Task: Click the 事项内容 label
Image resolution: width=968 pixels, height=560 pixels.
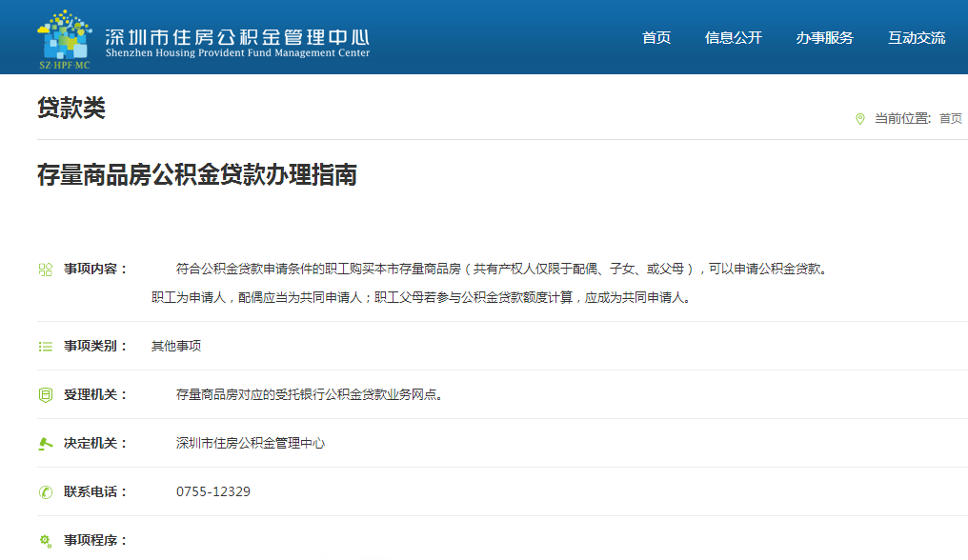Action: click(95, 270)
